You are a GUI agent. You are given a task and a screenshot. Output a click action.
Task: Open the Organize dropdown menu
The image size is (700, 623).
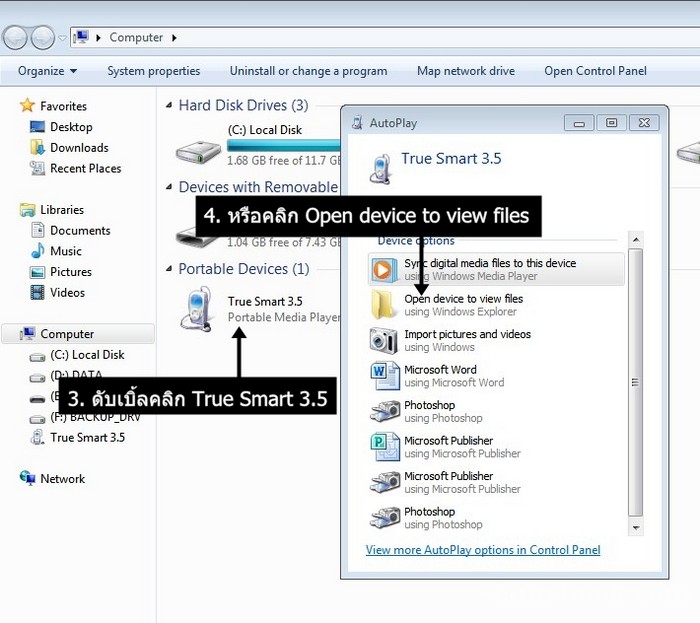[47, 71]
